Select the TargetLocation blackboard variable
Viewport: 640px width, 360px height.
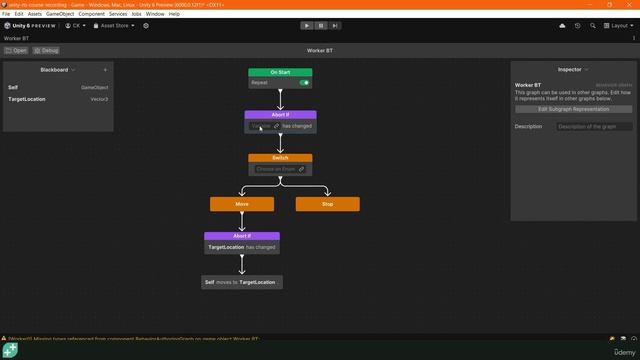pos(58,99)
